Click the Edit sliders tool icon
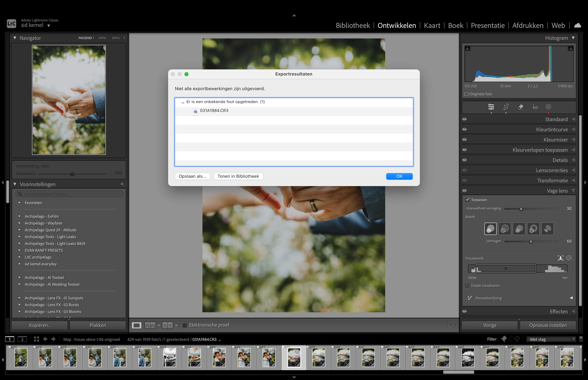Screen dimensions: 588x380 pyautogui.click(x=491, y=107)
